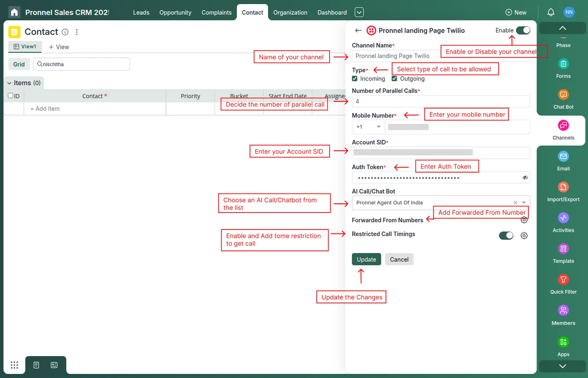588x378 pixels.
Task: Uncheck the Incoming call type
Action: pyautogui.click(x=355, y=78)
